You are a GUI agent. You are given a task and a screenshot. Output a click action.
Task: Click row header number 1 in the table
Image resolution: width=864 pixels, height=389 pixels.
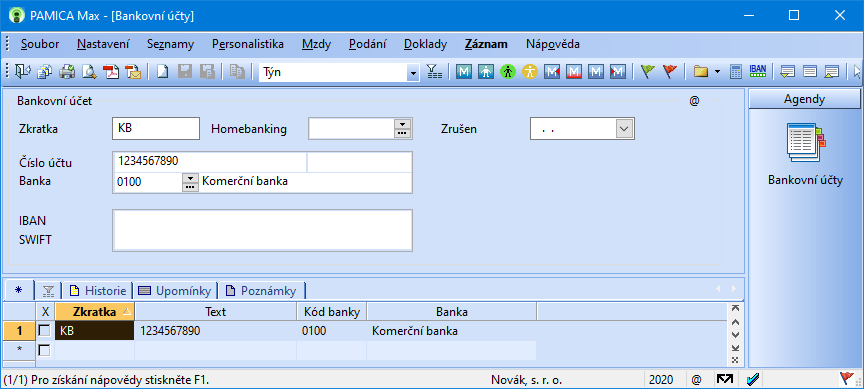coord(19,331)
